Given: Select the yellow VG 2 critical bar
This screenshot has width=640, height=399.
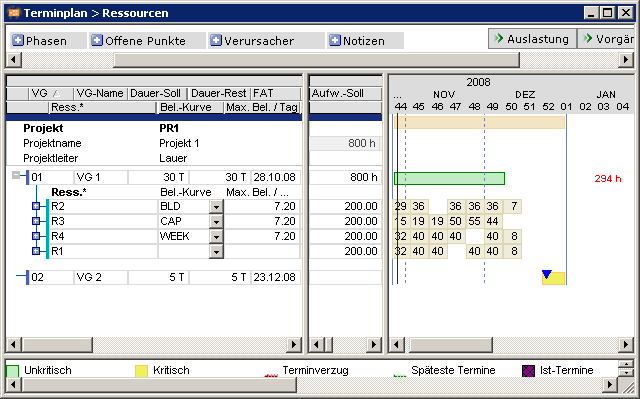Looking at the screenshot, I should 553,278.
